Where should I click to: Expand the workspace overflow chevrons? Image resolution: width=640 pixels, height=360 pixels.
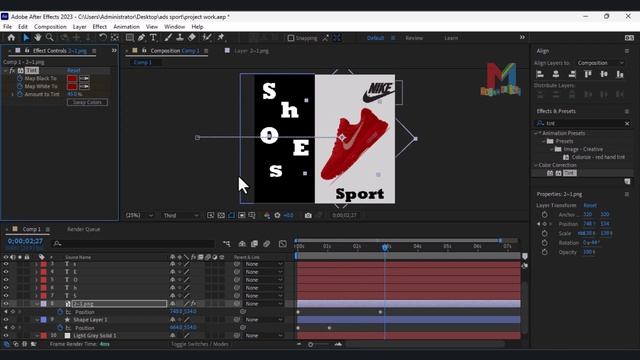coord(522,37)
